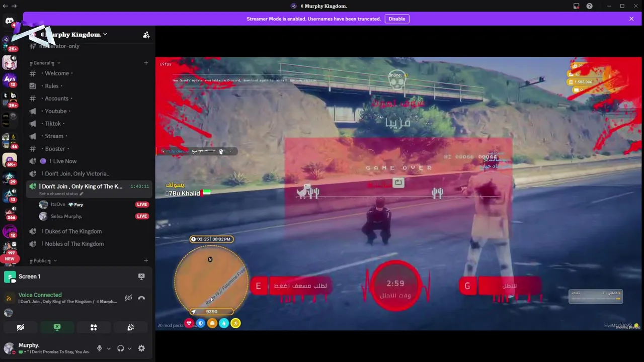This screenshot has height=362, width=644.
Task: Open server with 46 badge
Action: coord(10,141)
